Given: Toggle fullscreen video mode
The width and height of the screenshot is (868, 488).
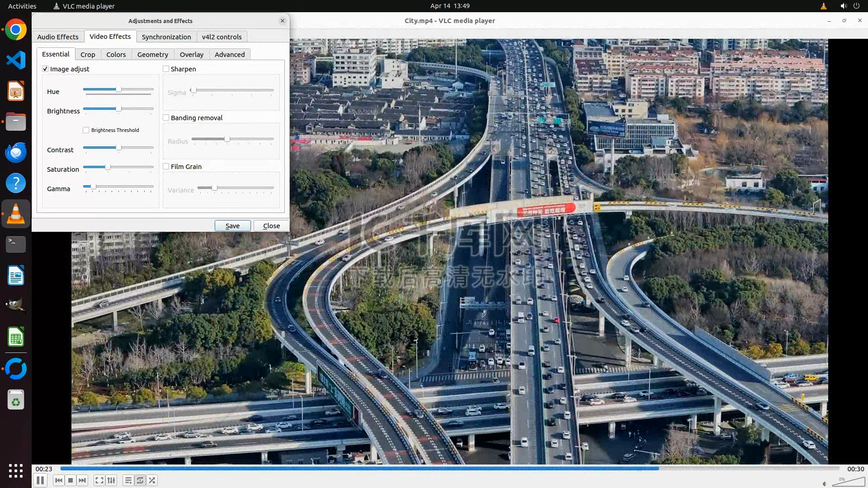Looking at the screenshot, I should point(99,480).
